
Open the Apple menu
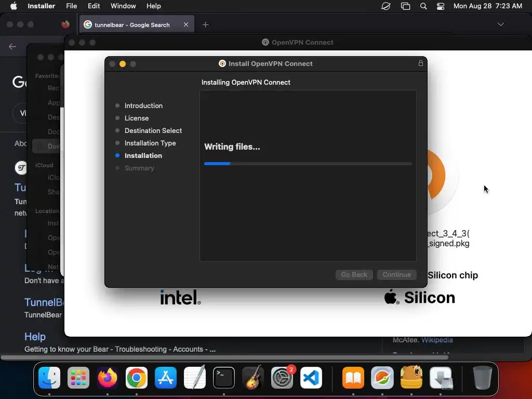[14, 6]
